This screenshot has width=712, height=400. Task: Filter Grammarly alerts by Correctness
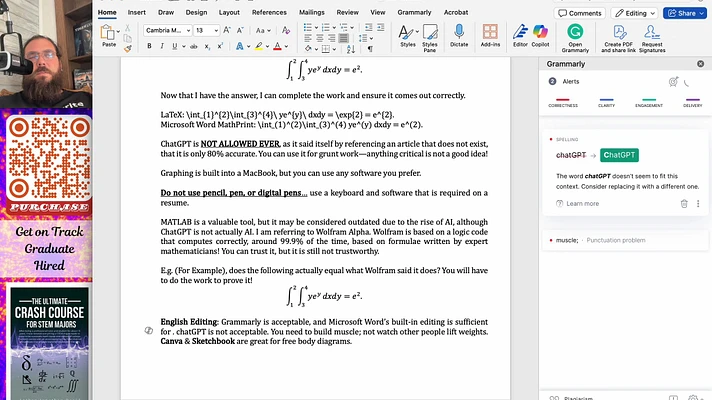point(563,103)
